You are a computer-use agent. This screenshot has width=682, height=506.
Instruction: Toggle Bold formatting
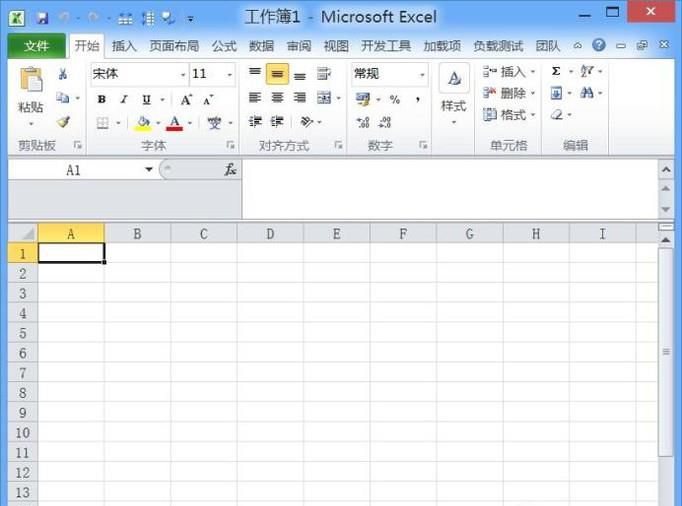pos(102,99)
